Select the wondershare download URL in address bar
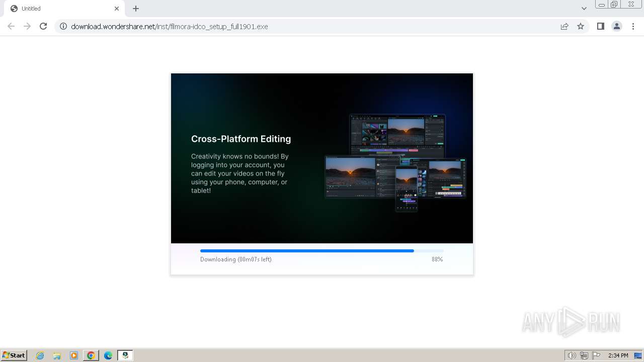Screen dimensions: 644x362 point(170,27)
